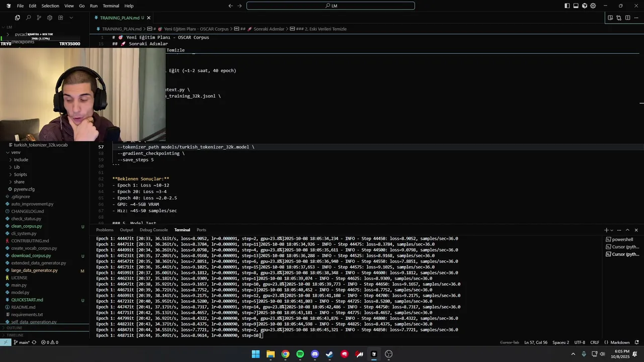Click the Sonraki Adımlar breadcrumb
This screenshot has width=644, height=362.
point(266,29)
